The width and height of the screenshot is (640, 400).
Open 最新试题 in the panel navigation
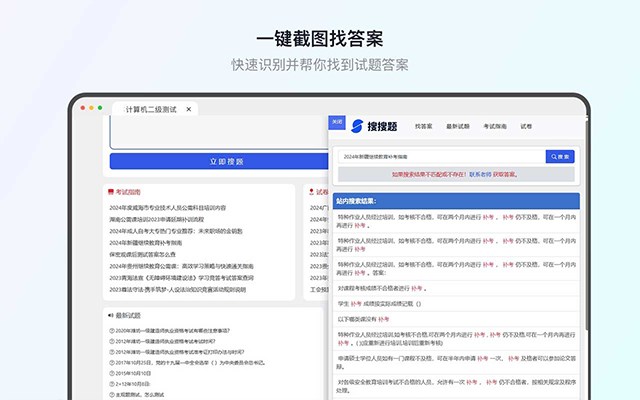click(x=458, y=127)
